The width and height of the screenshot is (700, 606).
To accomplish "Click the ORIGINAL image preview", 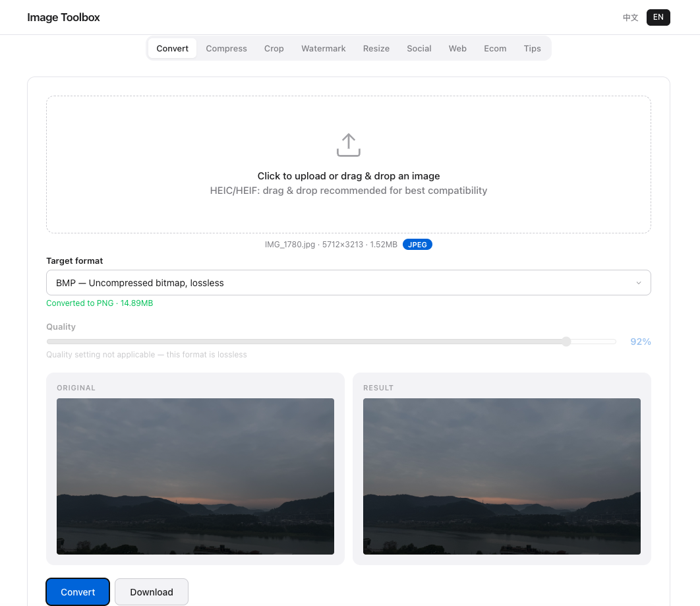I will coord(195,476).
